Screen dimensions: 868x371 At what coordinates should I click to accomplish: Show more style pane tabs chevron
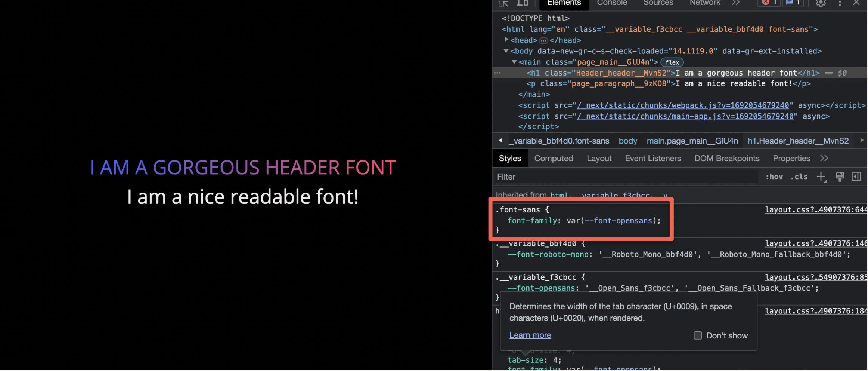824,159
